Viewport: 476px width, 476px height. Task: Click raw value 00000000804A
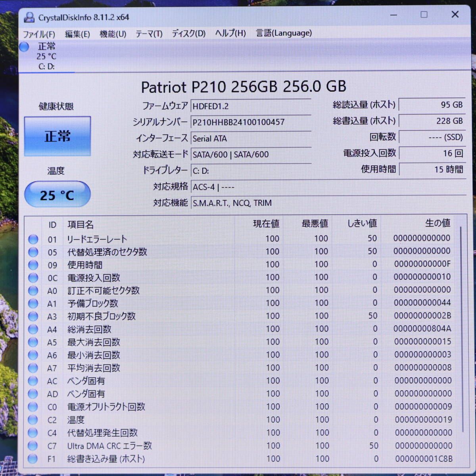tap(422, 329)
